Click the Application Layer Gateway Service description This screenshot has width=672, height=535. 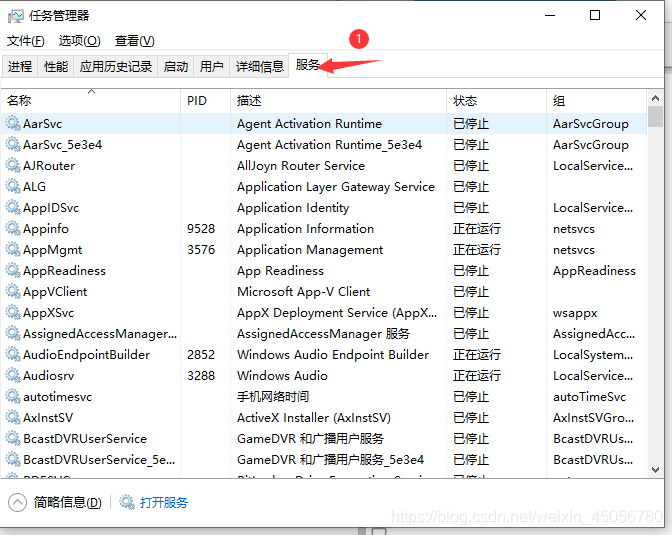(x=336, y=187)
